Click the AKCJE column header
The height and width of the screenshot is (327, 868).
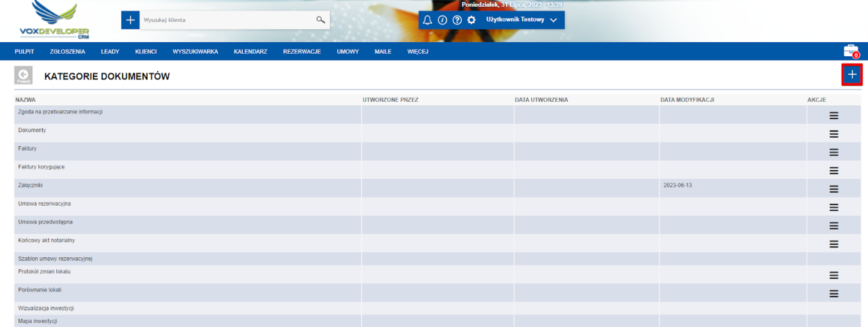817,99
